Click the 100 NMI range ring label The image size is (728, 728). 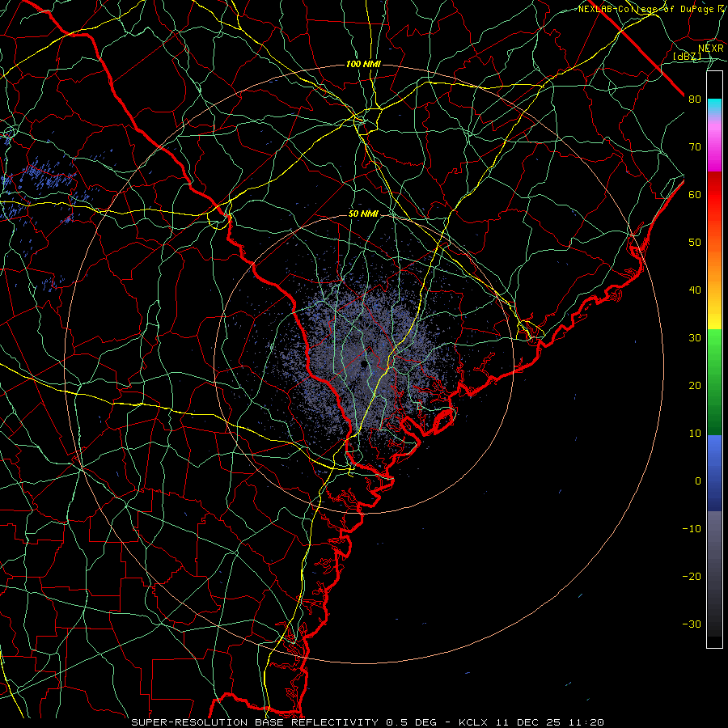[363, 64]
